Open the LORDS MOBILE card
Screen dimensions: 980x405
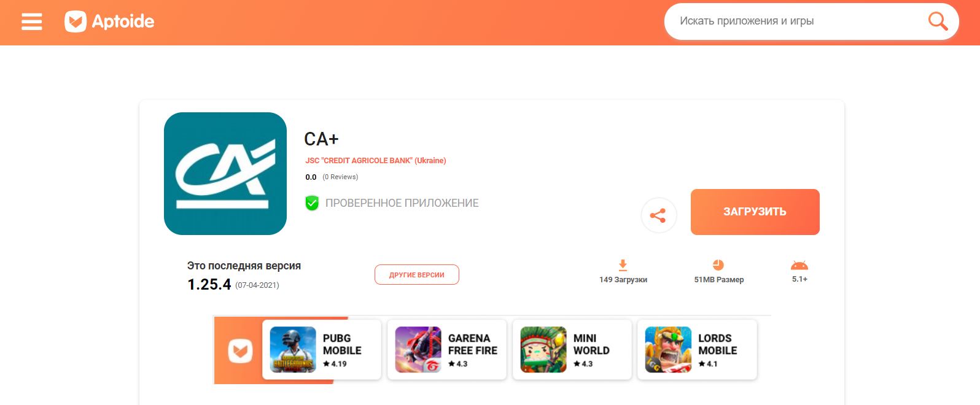[x=697, y=350]
